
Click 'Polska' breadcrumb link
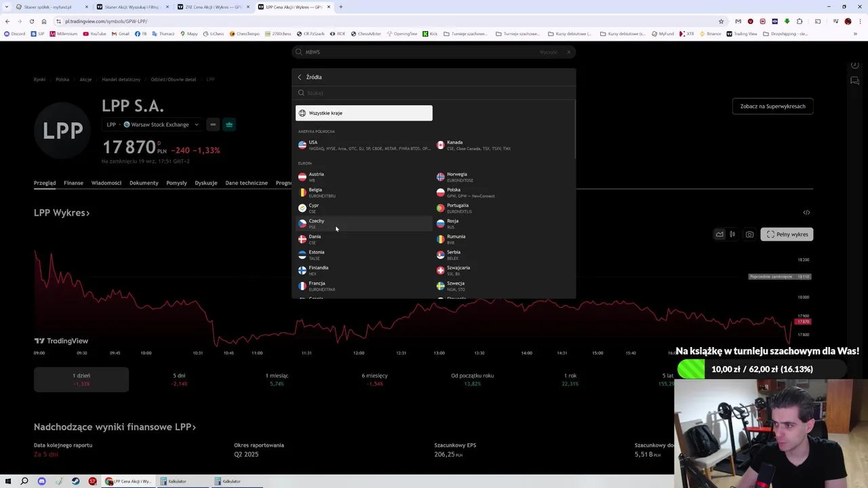62,79
